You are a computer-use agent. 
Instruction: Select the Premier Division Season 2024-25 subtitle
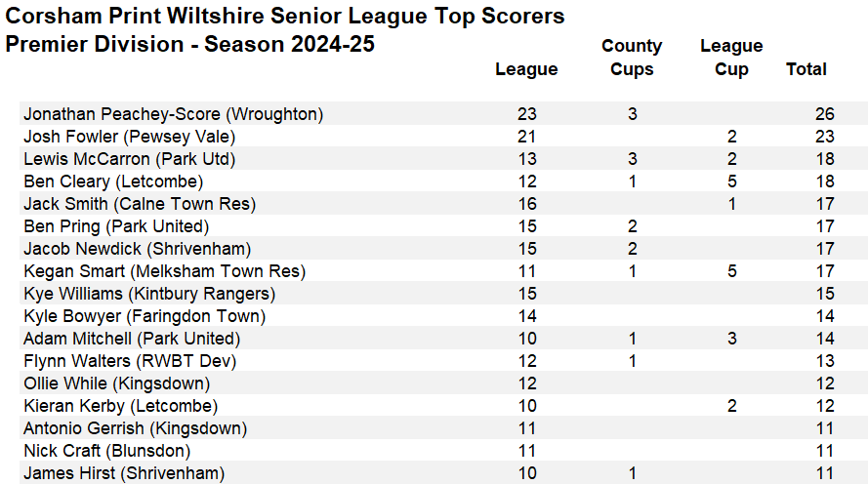[x=190, y=45]
